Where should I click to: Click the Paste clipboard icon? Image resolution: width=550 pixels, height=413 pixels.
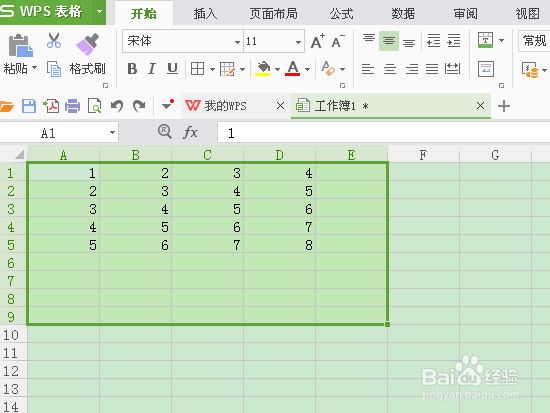[x=20, y=45]
